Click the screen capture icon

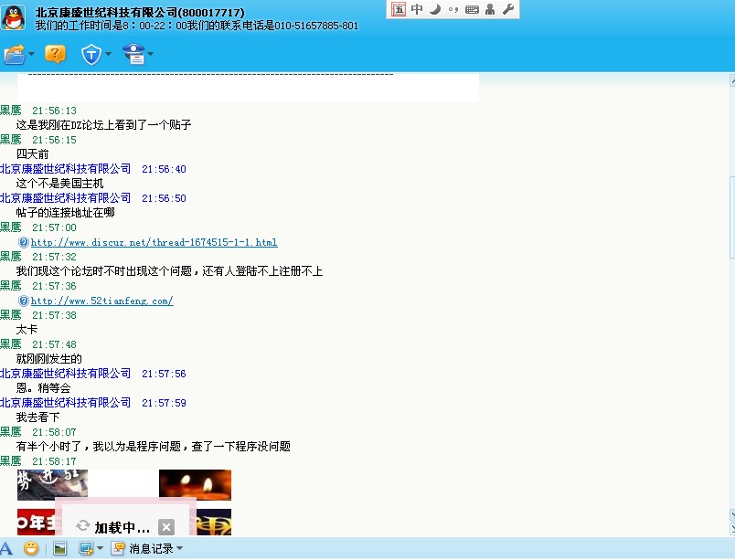coord(86,548)
